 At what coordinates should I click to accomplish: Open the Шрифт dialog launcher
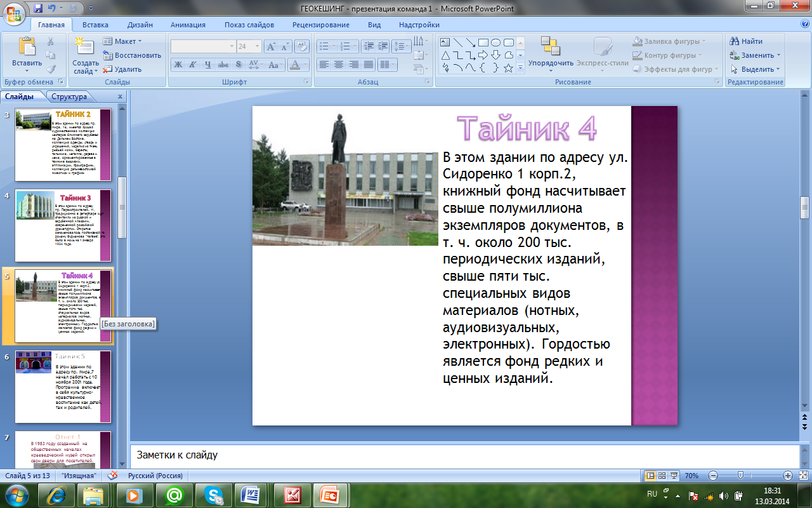pyautogui.click(x=306, y=82)
